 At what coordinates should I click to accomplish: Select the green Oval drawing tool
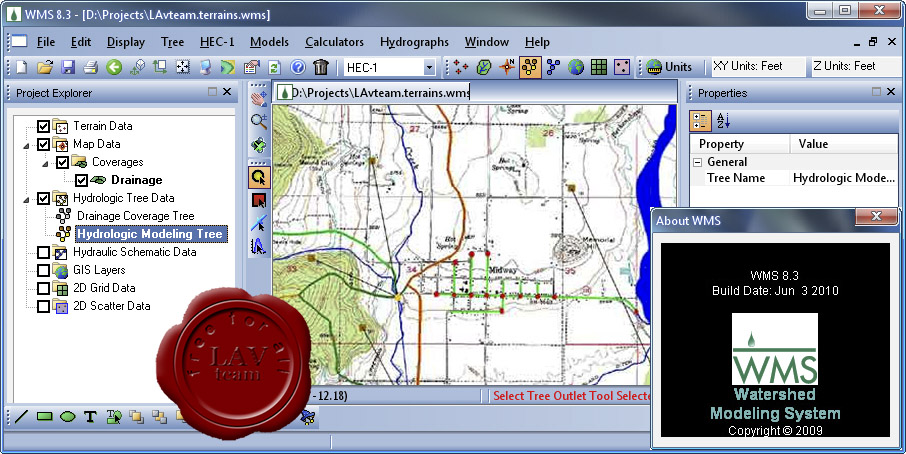click(68, 416)
